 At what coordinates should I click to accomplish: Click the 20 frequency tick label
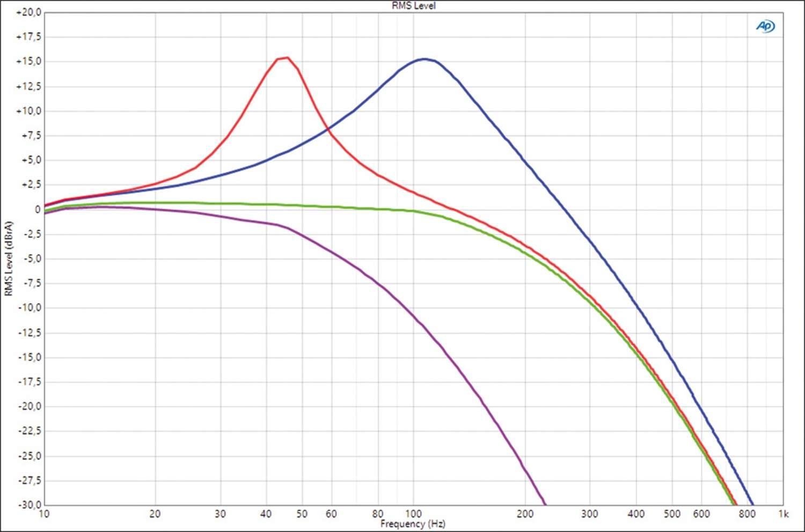[x=155, y=514]
